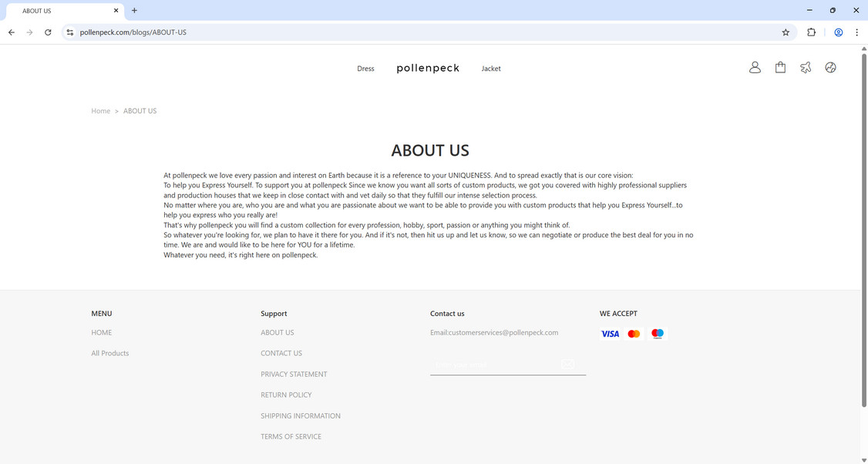
Task: Open the RETURN POLICY page
Action: click(x=286, y=394)
